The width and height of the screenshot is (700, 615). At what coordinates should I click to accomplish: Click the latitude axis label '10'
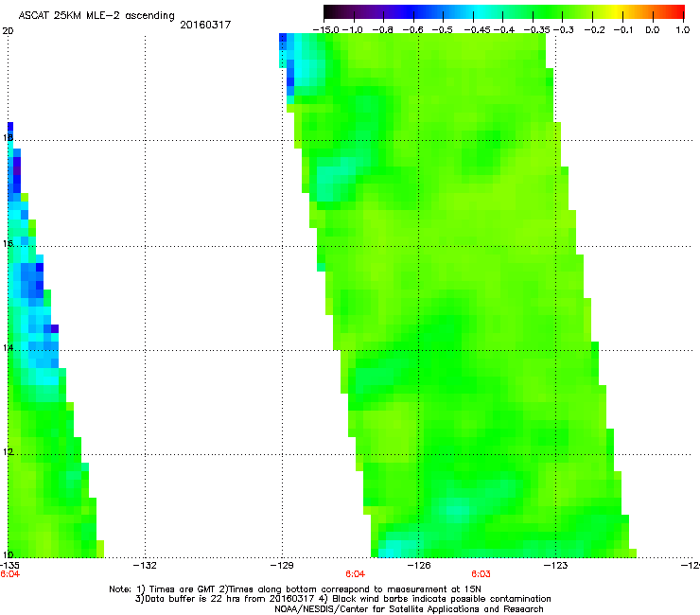pos(8,554)
